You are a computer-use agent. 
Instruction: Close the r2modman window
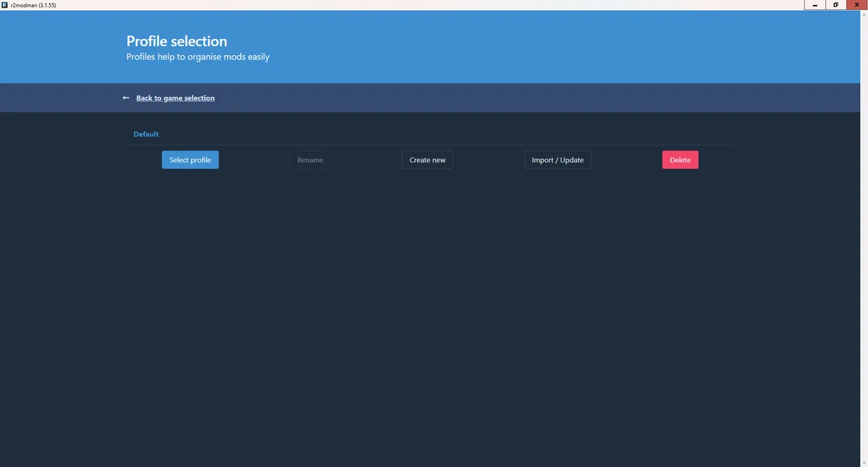[x=856, y=5]
